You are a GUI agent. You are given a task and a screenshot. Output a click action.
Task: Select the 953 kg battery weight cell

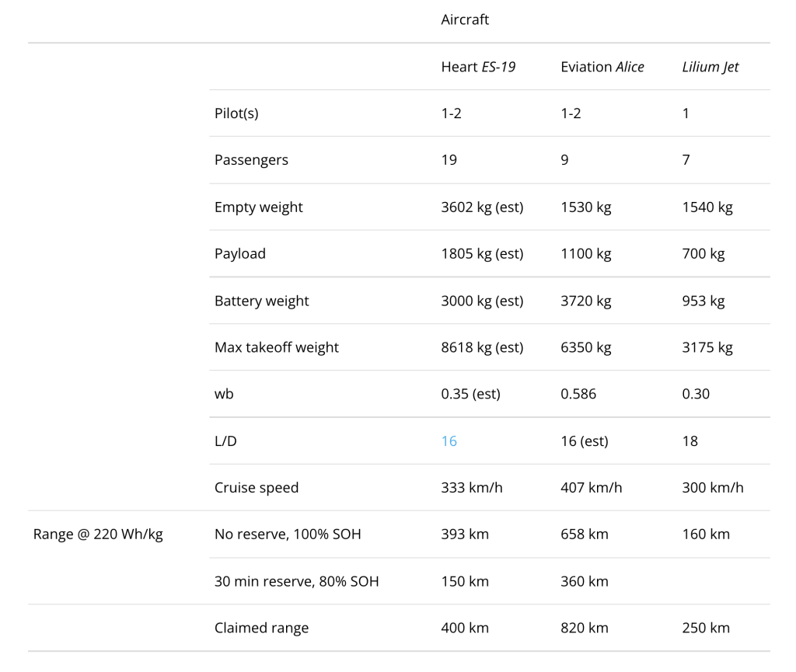(x=703, y=301)
